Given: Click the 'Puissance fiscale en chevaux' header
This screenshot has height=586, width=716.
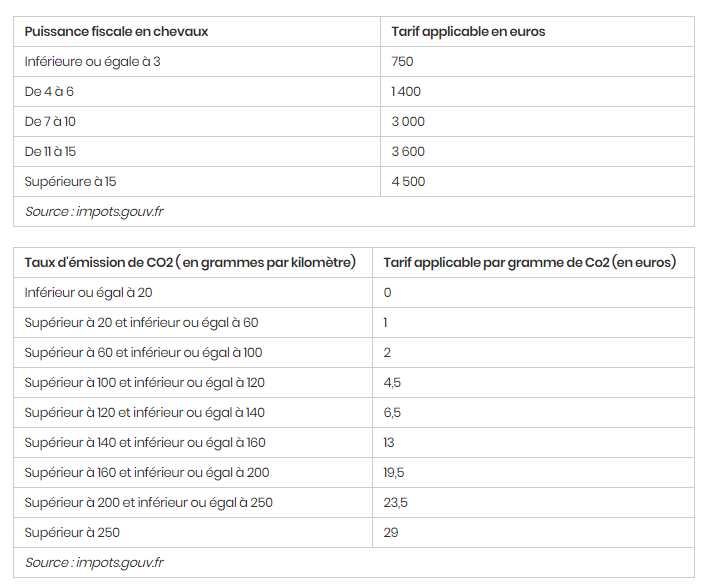Looking at the screenshot, I should (x=116, y=32).
